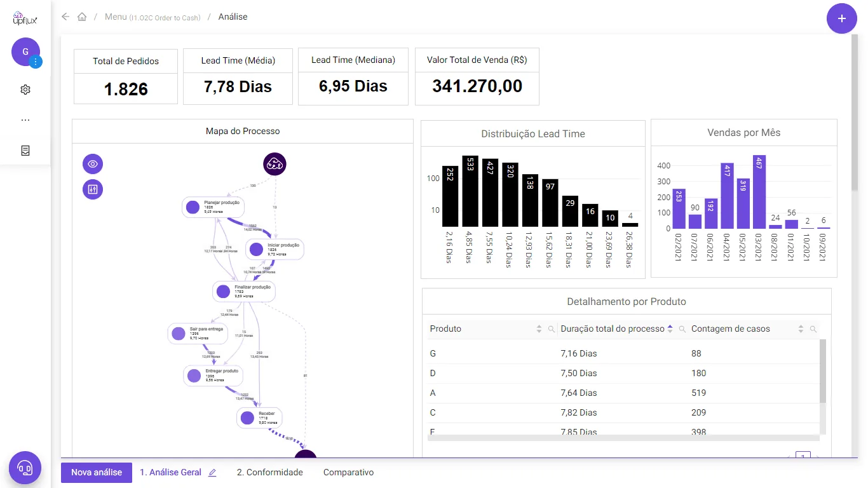
Task: Sort by Duração total do processo
Action: [x=670, y=329]
